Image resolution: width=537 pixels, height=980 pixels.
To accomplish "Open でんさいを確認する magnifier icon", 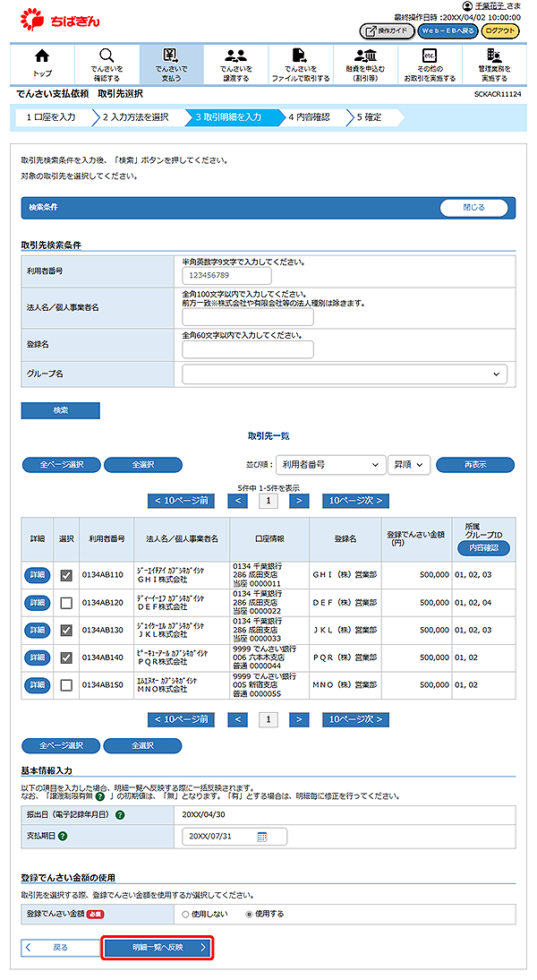I will coord(107,57).
